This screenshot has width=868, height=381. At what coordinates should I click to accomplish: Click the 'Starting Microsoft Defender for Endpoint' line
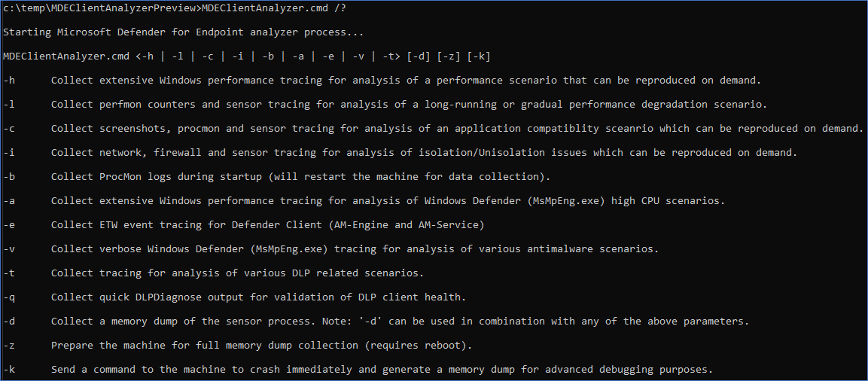pyautogui.click(x=183, y=32)
